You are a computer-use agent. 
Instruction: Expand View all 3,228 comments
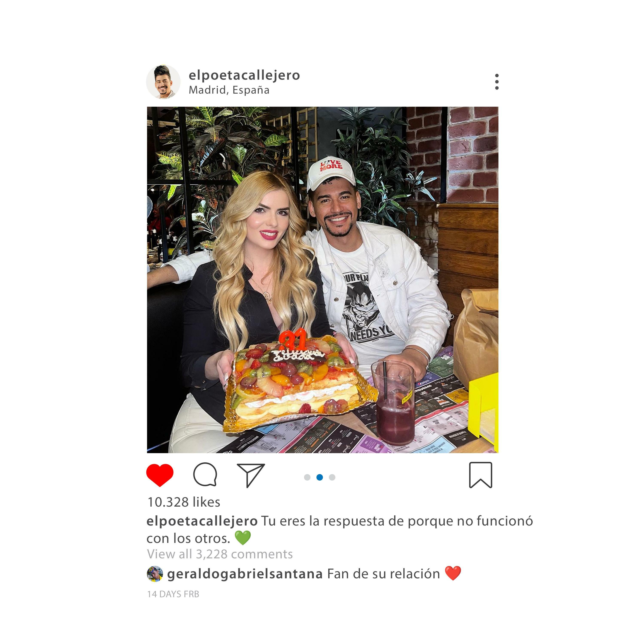pos(220,554)
